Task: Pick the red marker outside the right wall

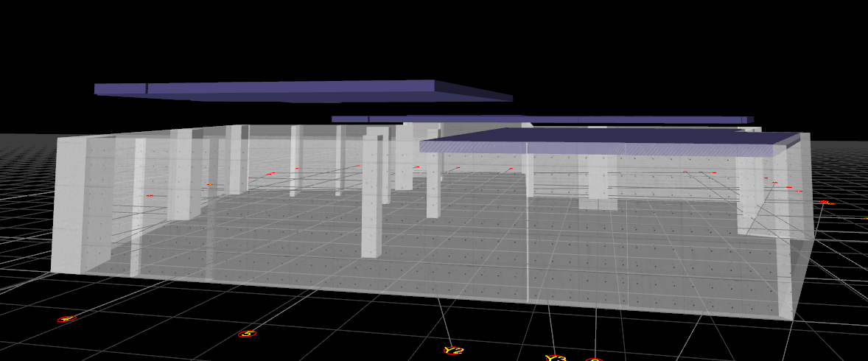Action: tap(824, 201)
